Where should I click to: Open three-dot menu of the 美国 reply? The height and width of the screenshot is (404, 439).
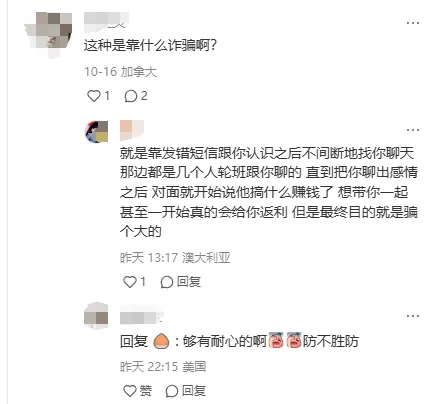point(413,316)
